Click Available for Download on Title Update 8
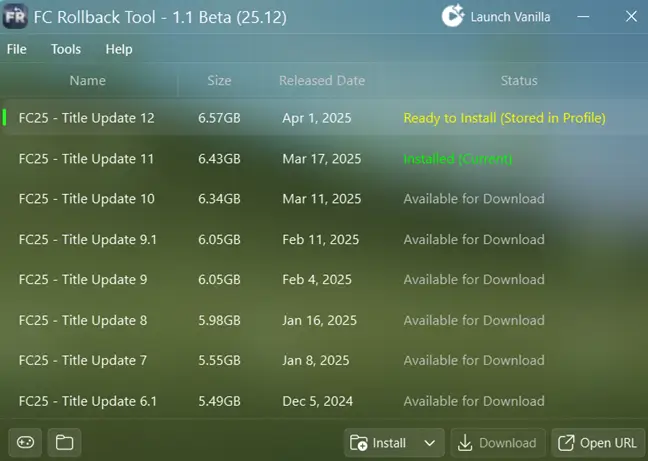Viewport: 648px width, 461px height. pos(474,320)
